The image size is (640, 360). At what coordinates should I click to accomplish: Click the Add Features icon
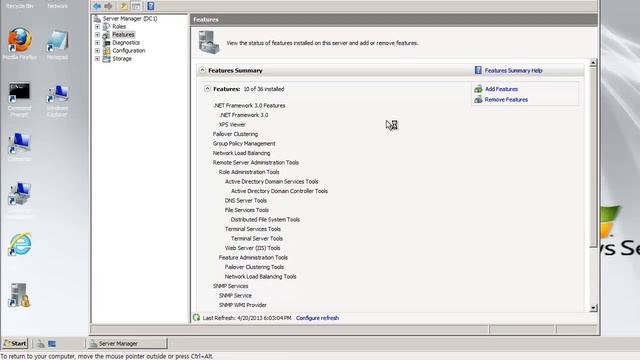[478, 89]
